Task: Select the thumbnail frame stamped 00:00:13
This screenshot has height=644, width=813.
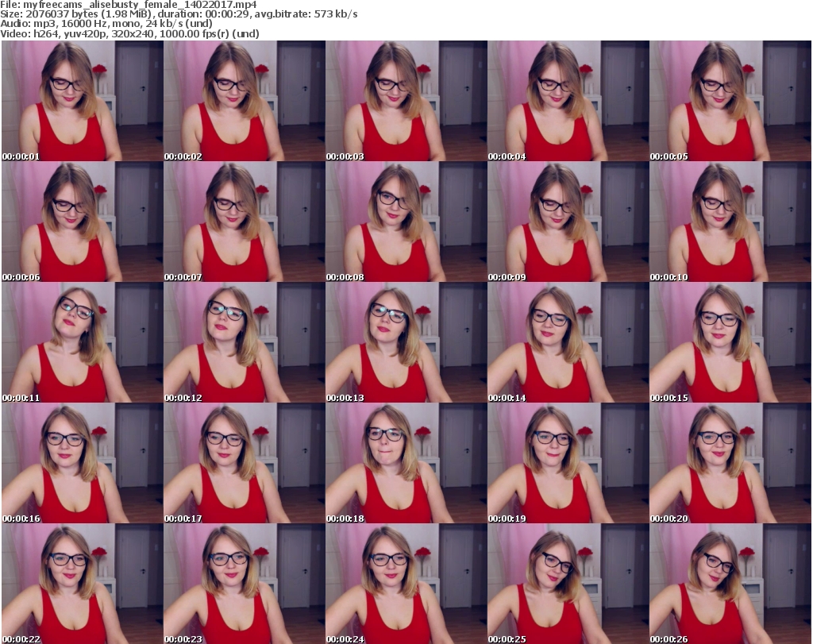Action: 406,342
